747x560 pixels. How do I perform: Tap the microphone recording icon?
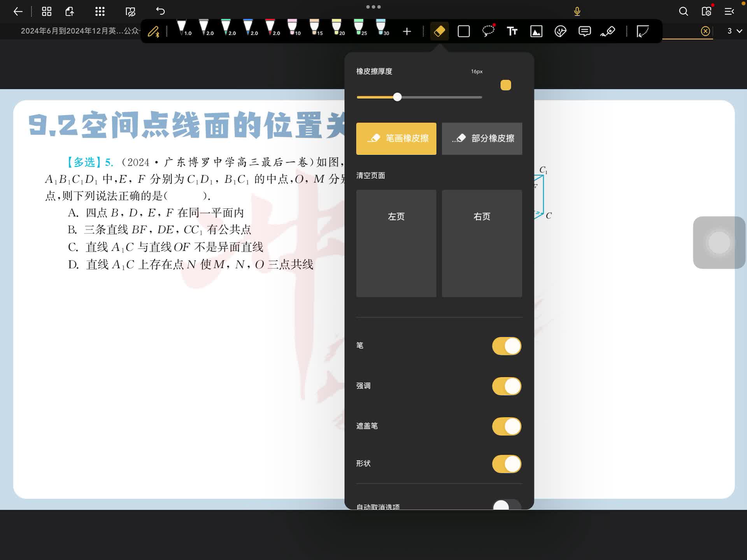pyautogui.click(x=577, y=11)
